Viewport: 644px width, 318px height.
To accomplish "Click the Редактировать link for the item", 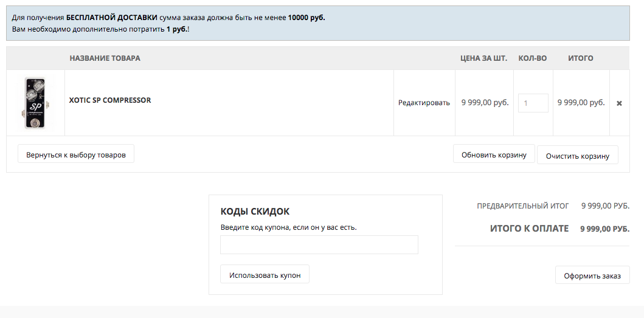I will coord(424,103).
